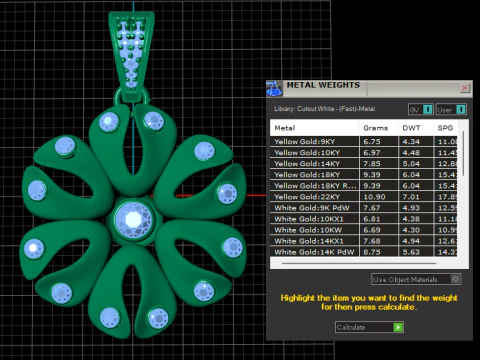Click the 10.90 grams value
This screenshot has width=480, height=360.
coord(374,197)
